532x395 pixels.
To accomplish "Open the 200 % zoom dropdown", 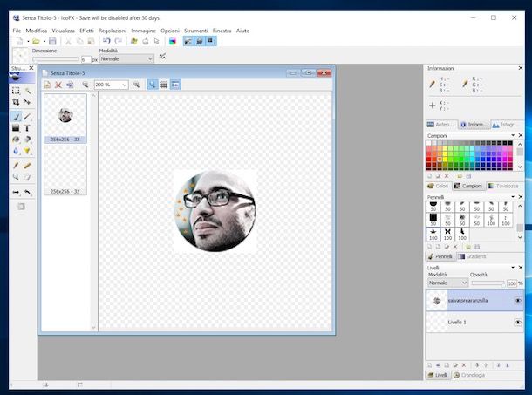I will point(124,85).
